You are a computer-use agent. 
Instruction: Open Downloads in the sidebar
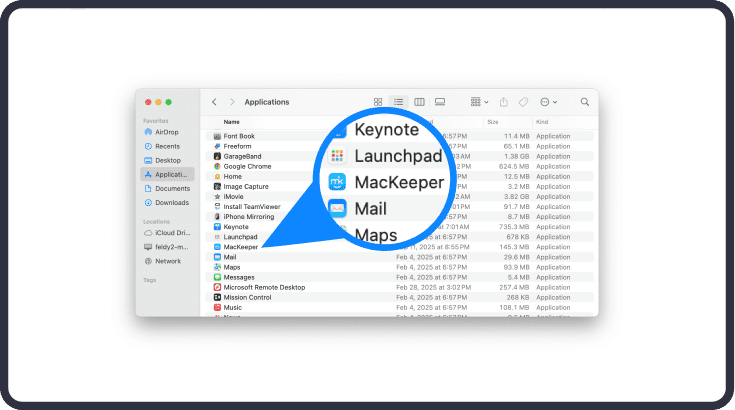pyautogui.click(x=171, y=202)
